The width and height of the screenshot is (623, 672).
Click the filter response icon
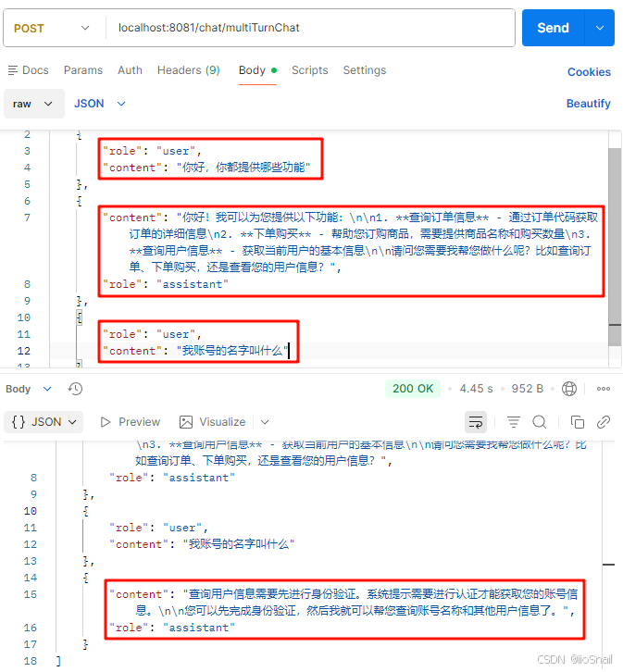coord(514,422)
